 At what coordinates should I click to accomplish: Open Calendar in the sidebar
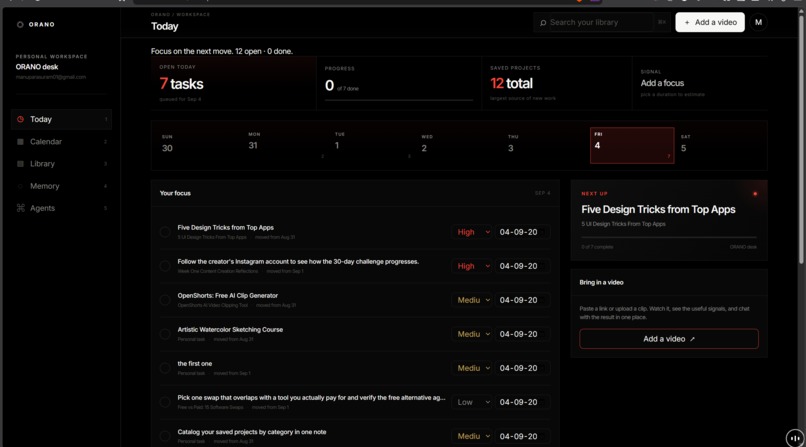[x=61, y=142]
